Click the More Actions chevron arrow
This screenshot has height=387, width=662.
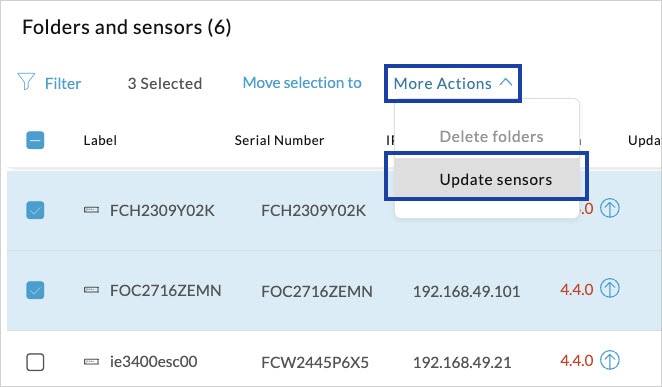tap(505, 82)
